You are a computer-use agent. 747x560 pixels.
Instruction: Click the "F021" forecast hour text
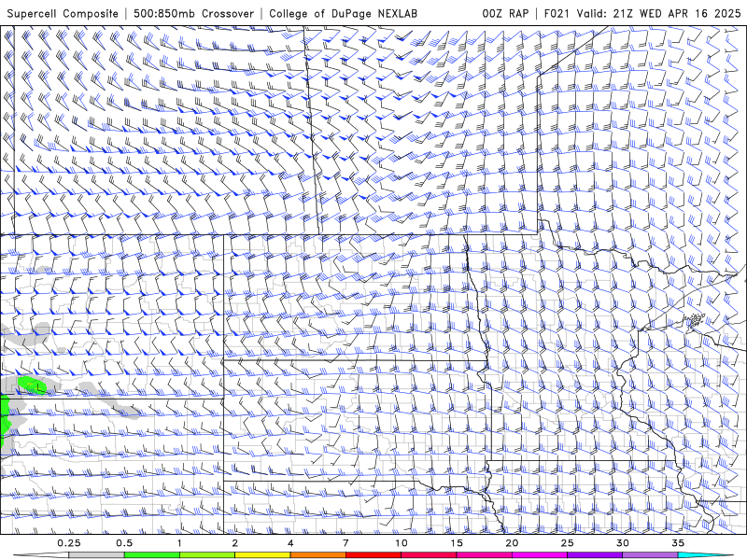[557, 14]
